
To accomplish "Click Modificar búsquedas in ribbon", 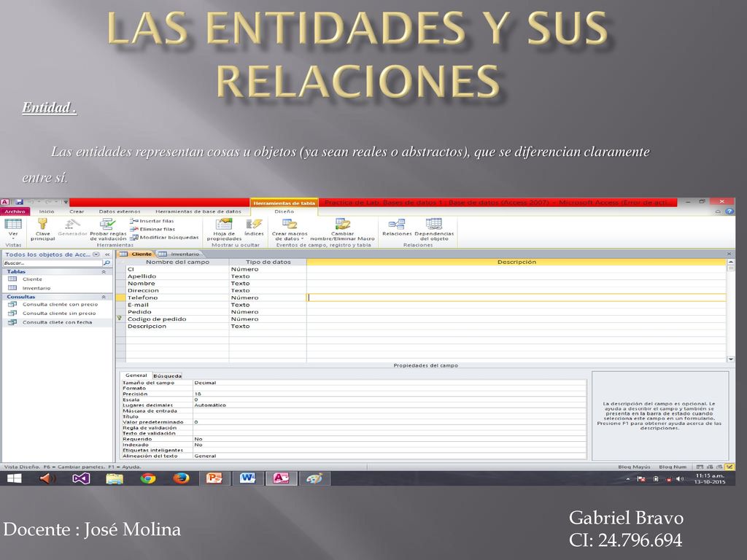I will 164,237.
